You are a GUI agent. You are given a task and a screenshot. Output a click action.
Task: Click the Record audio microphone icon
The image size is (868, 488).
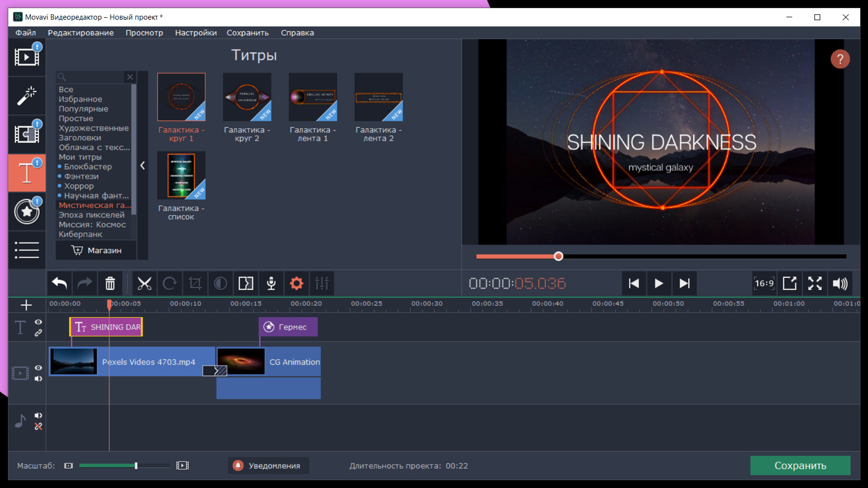click(271, 283)
